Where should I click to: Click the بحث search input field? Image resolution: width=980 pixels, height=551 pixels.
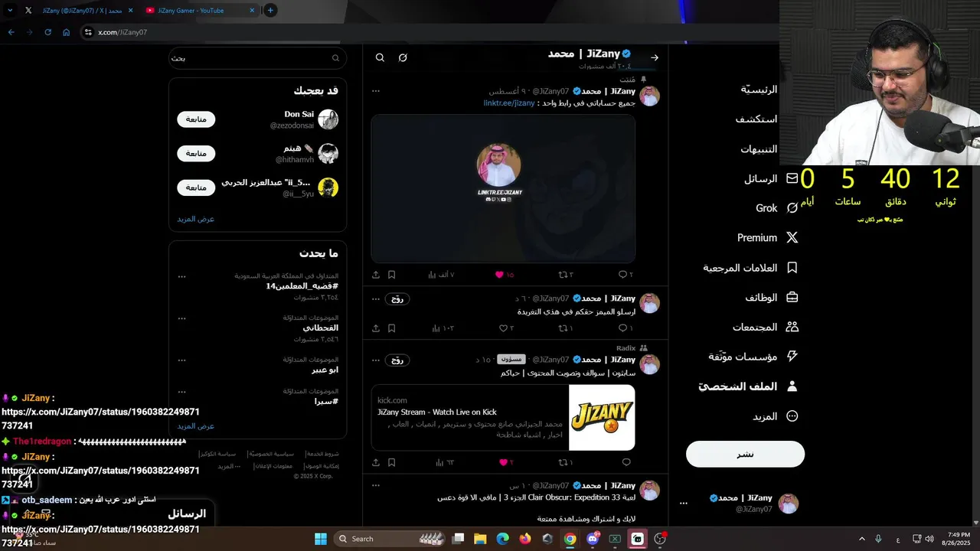pyautogui.click(x=257, y=58)
